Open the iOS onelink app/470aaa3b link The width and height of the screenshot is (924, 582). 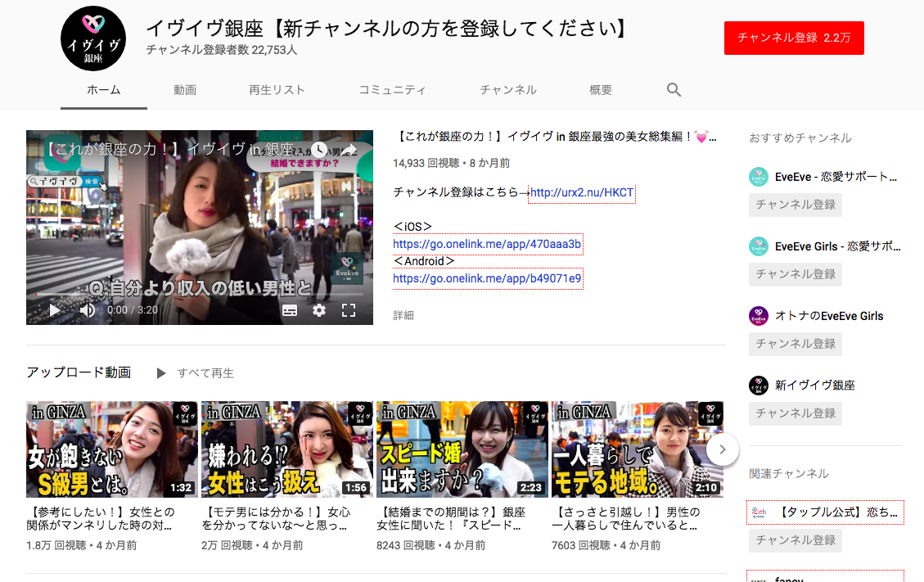click(487, 244)
